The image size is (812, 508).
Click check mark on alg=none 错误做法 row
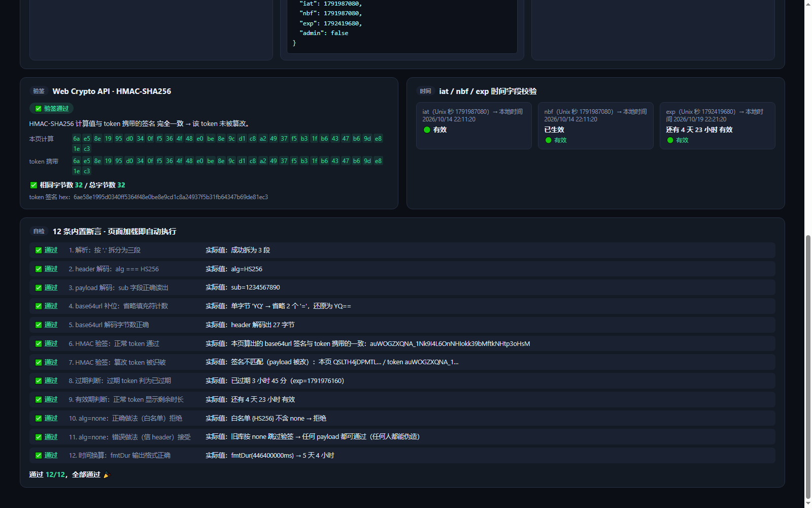click(x=39, y=437)
